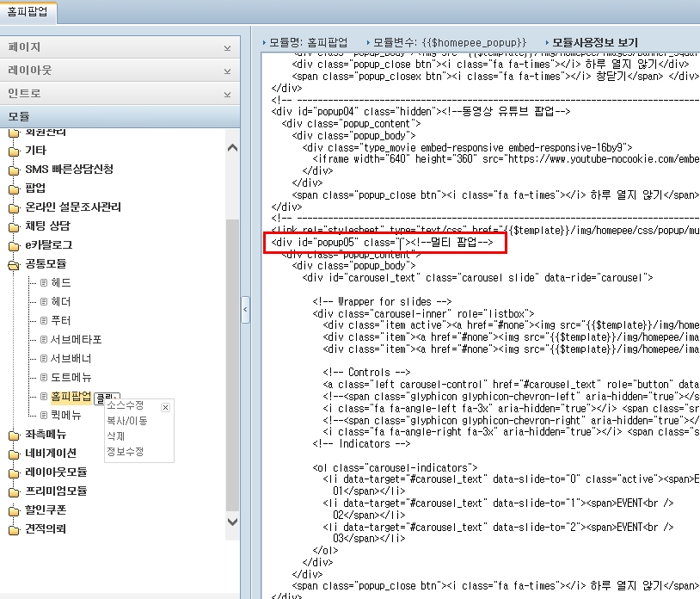Viewport: 700px width, 599px height.
Task: Close the context popup with X icon
Action: pos(166,407)
